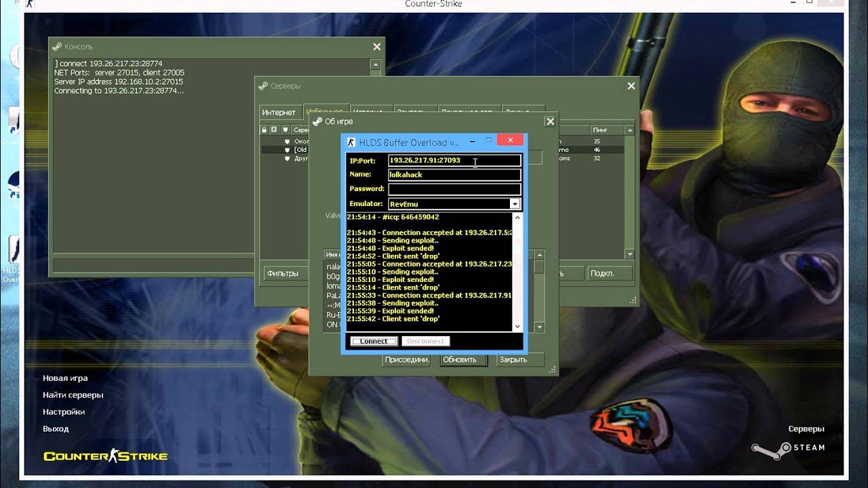Click the ping value 46 in server list

tap(597, 149)
